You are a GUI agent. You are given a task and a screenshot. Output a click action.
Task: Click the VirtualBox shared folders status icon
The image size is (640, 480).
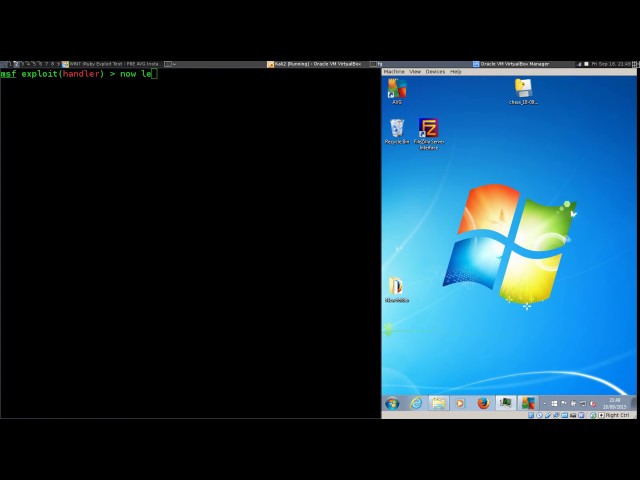564,415
